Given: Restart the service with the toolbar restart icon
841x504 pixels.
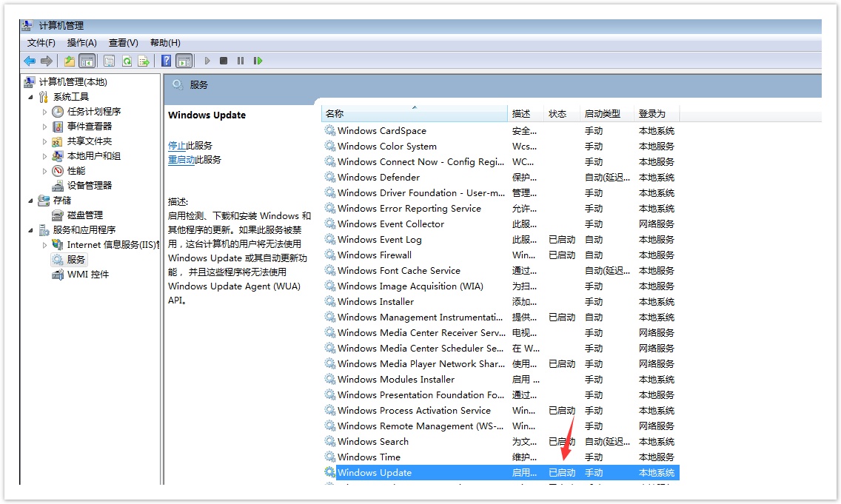Looking at the screenshot, I should [258, 61].
